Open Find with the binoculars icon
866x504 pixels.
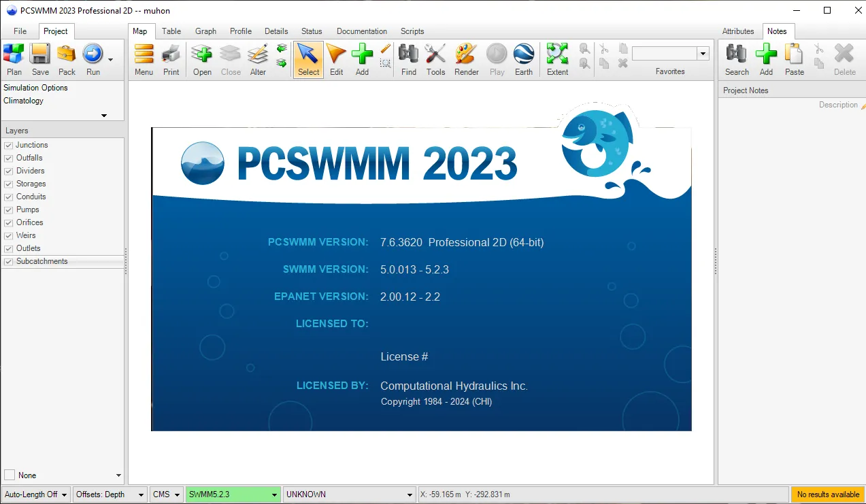point(409,60)
